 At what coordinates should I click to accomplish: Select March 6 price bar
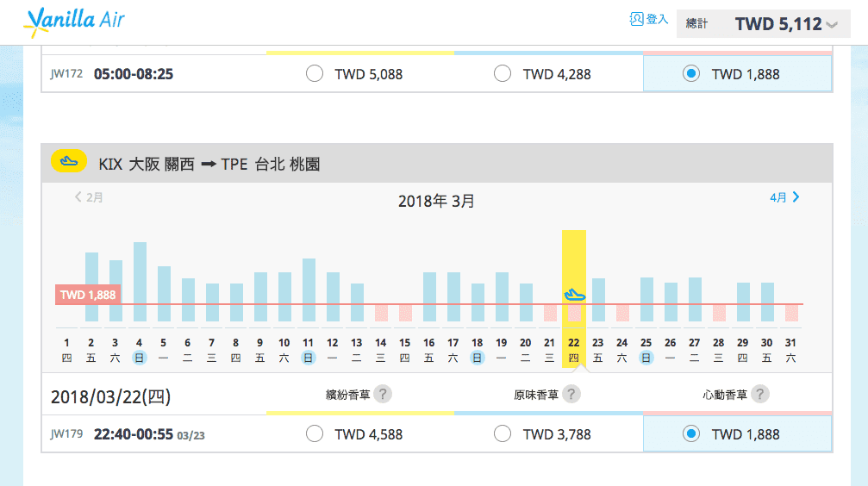188,300
